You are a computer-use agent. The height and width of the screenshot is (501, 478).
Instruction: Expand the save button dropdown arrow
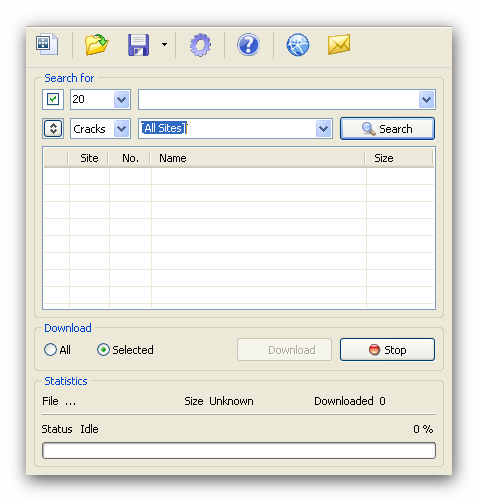pyautogui.click(x=164, y=44)
